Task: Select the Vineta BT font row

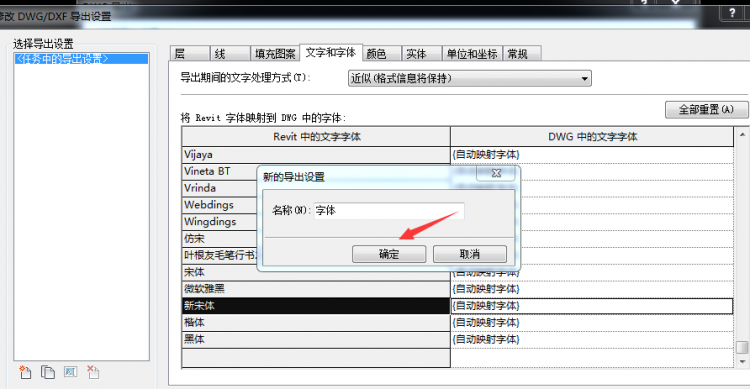Action: point(220,171)
